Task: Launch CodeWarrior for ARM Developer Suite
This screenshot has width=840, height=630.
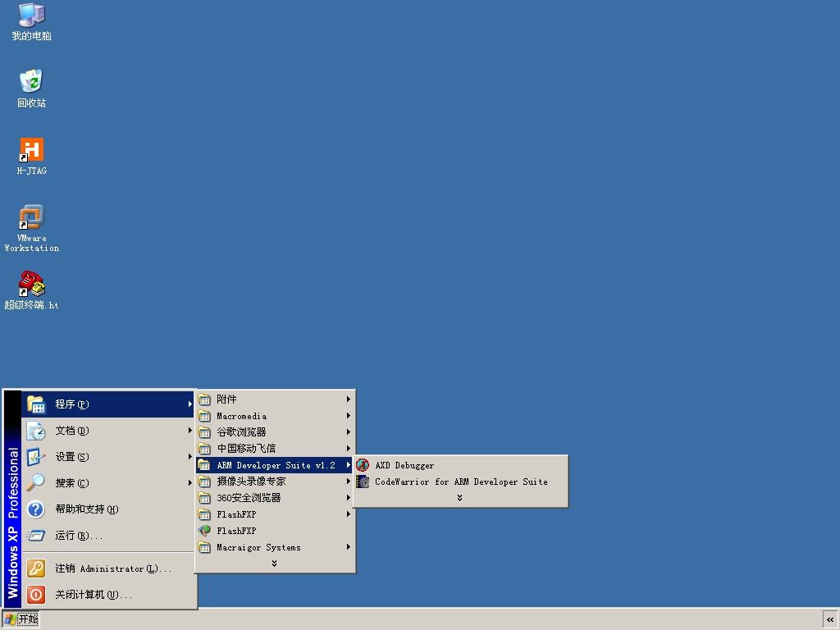Action: click(x=460, y=482)
